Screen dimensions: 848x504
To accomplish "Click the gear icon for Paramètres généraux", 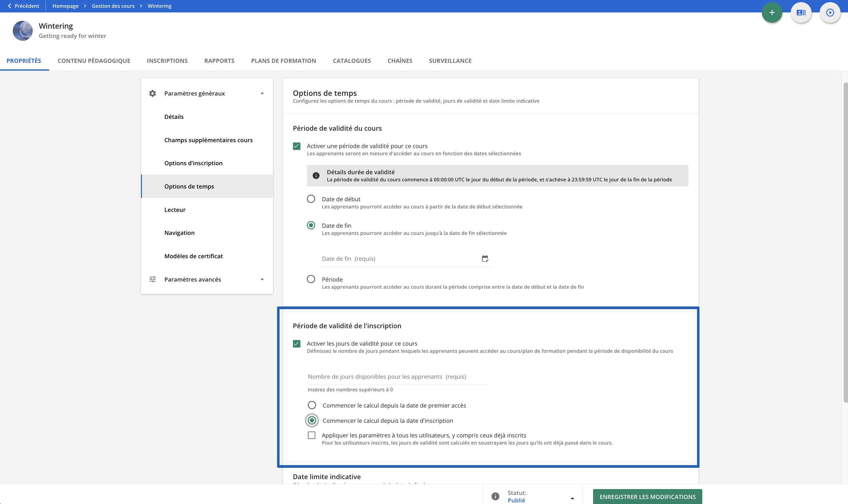I will (153, 93).
